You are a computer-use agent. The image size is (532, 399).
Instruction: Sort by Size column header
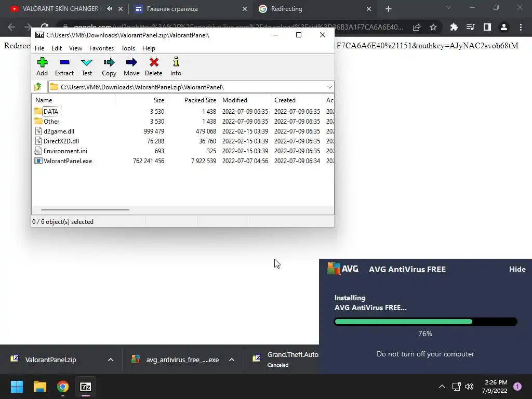(141, 100)
